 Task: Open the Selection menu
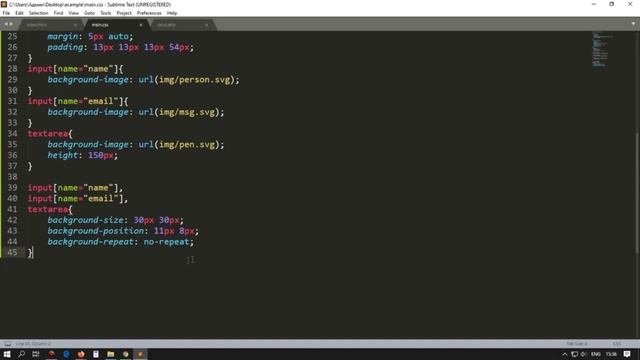pyautogui.click(x=38, y=13)
